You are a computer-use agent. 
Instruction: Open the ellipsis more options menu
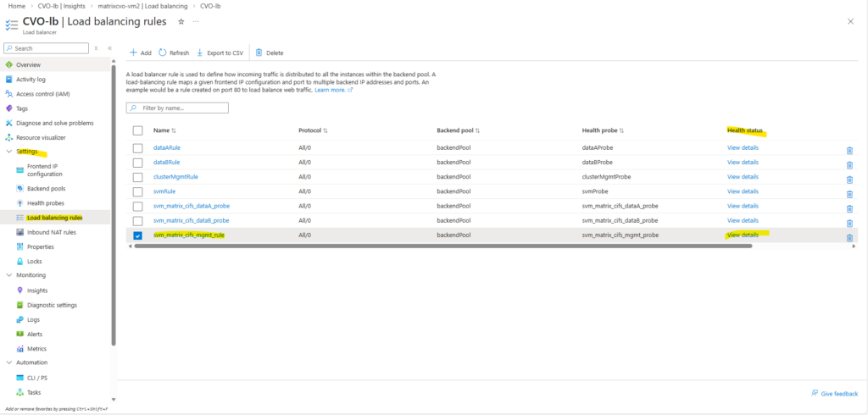click(x=196, y=21)
